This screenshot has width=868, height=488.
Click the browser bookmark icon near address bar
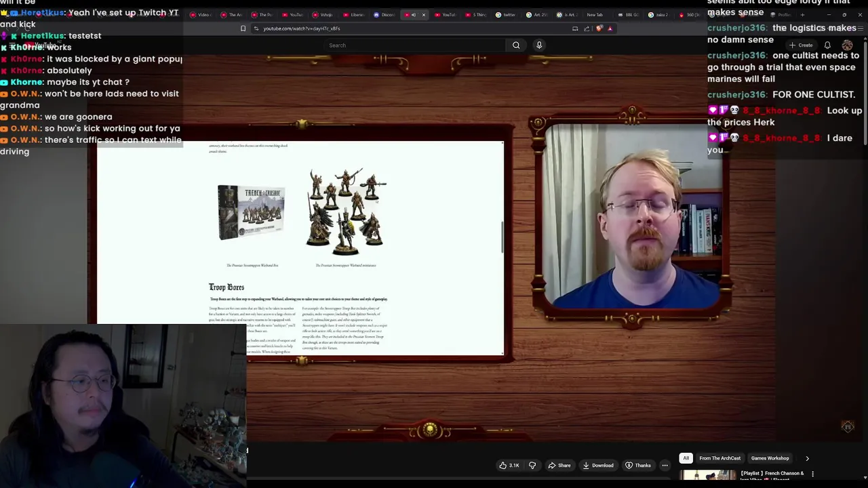pos(243,28)
